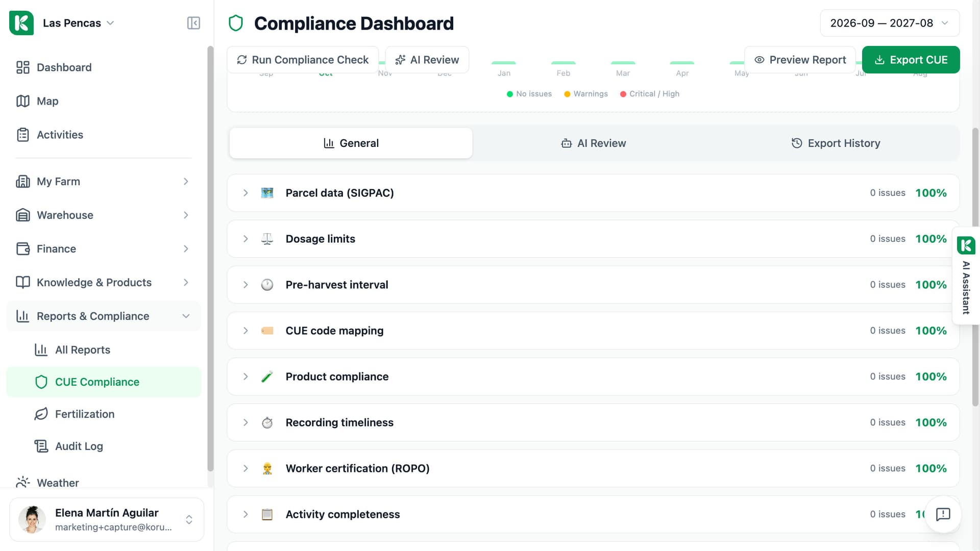This screenshot has width=980, height=551.
Task: Open the 2026-09 — 2027-08 season dropdown
Action: click(890, 23)
